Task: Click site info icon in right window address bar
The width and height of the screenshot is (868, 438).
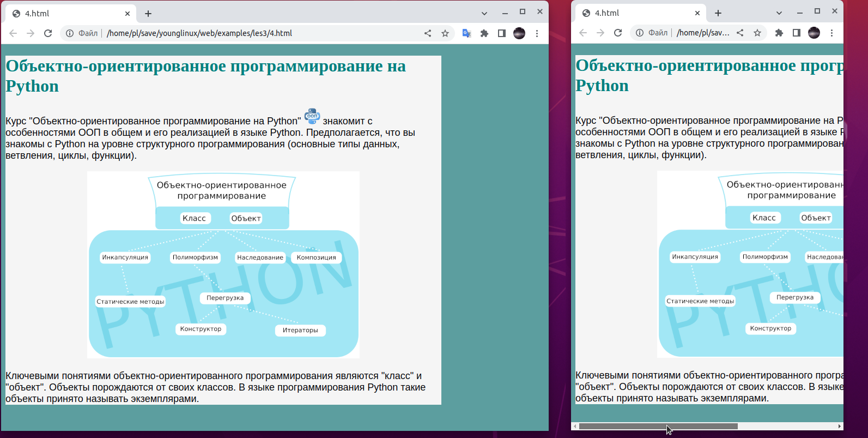Action: tap(640, 33)
